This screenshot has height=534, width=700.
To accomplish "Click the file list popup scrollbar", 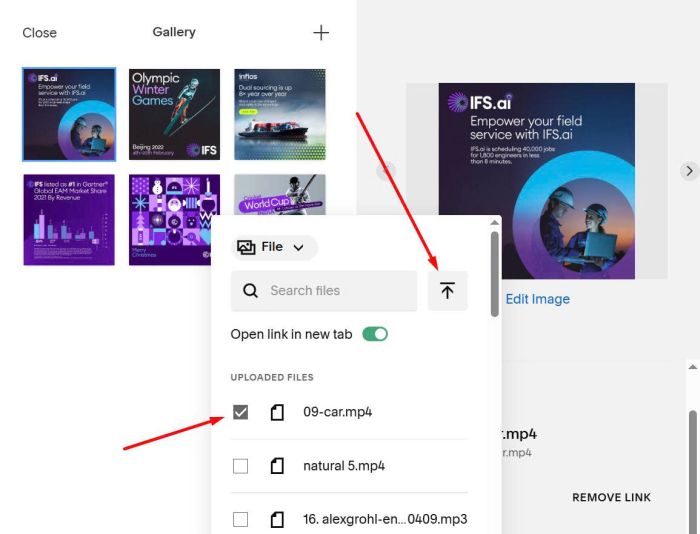I will 494,273.
